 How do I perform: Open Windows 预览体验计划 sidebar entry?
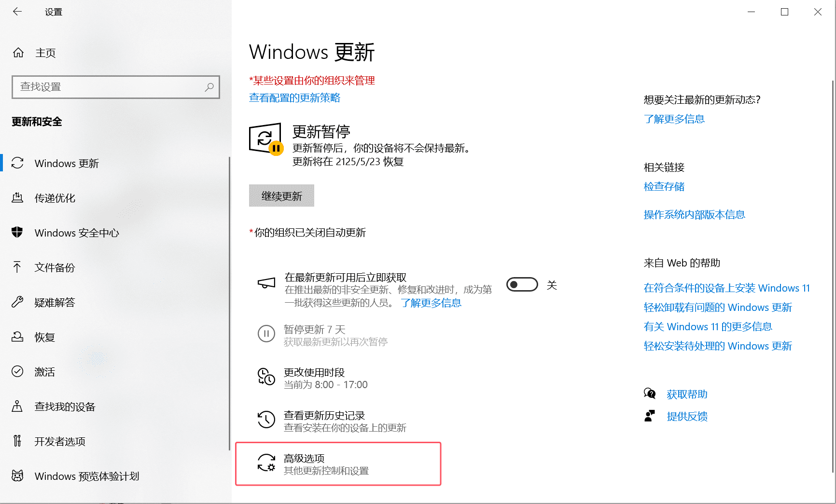(87, 476)
